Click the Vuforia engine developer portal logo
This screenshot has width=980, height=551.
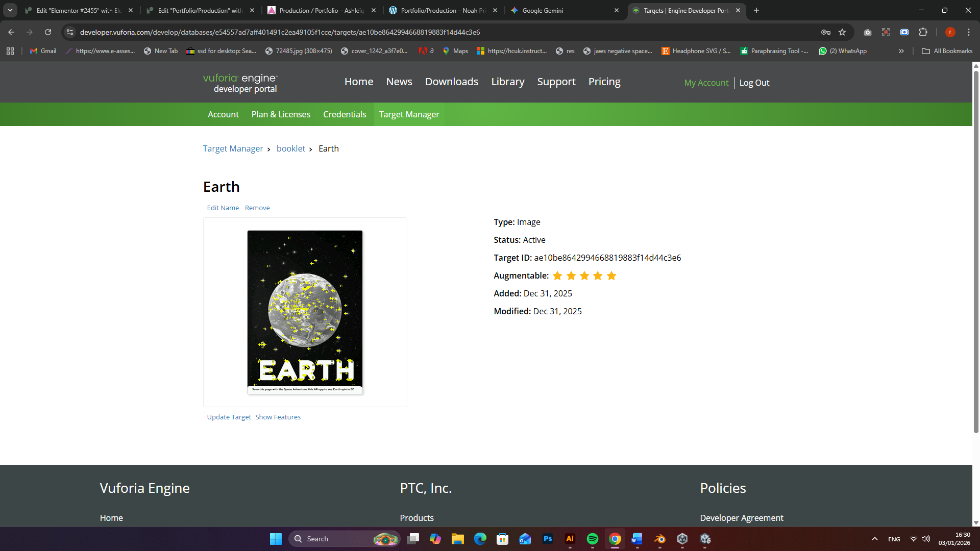(240, 83)
